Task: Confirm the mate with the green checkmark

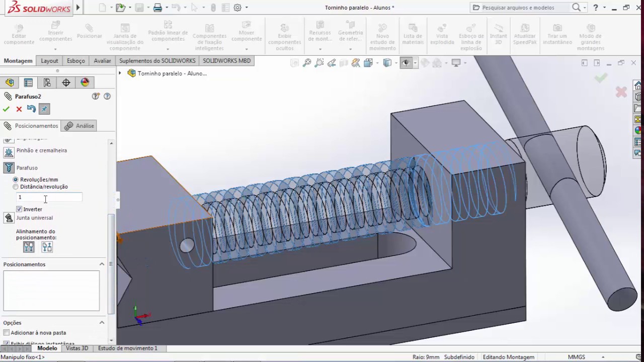Action: pyautogui.click(x=6, y=109)
